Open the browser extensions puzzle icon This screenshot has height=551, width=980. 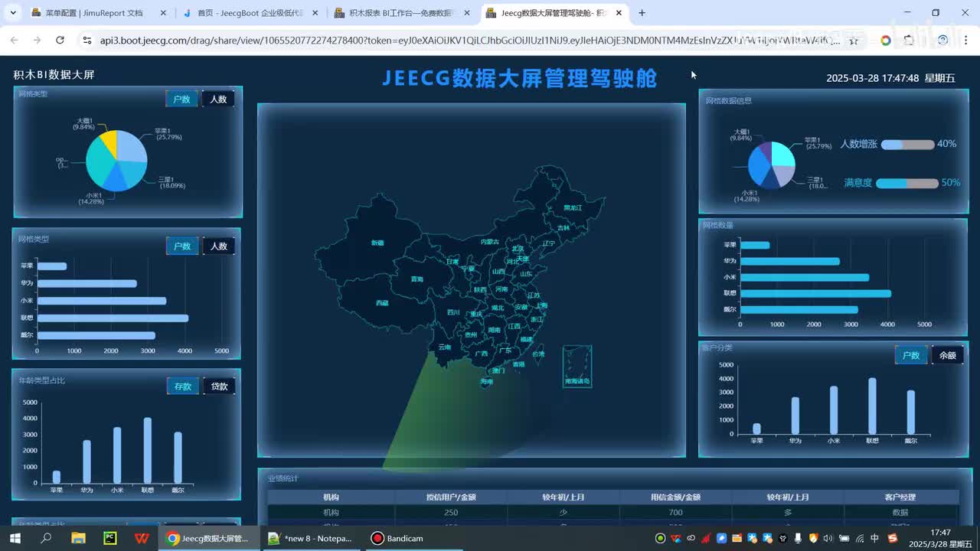[x=909, y=40]
